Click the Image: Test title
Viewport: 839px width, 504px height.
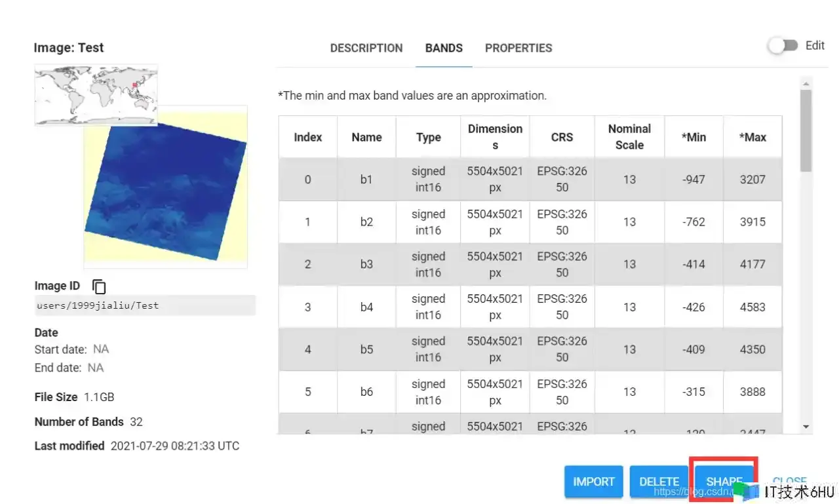coord(69,48)
